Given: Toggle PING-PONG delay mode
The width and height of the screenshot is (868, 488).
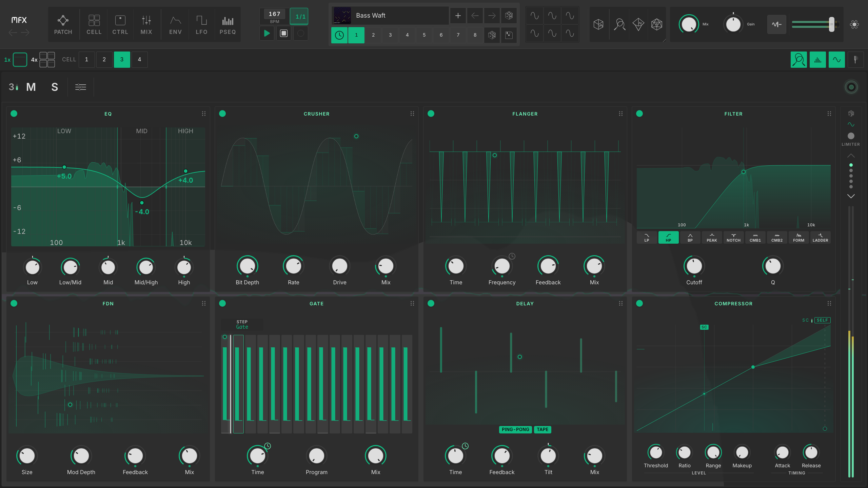Looking at the screenshot, I should coord(515,429).
